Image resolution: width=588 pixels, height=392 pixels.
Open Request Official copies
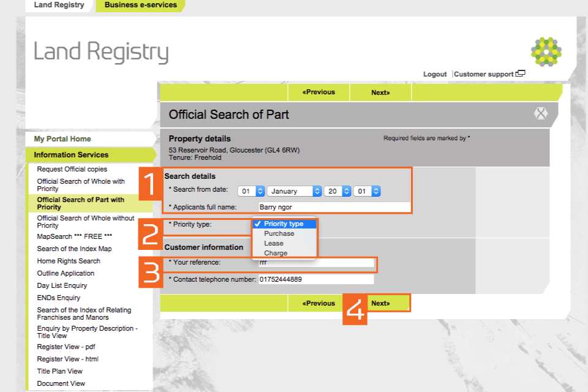coord(72,169)
